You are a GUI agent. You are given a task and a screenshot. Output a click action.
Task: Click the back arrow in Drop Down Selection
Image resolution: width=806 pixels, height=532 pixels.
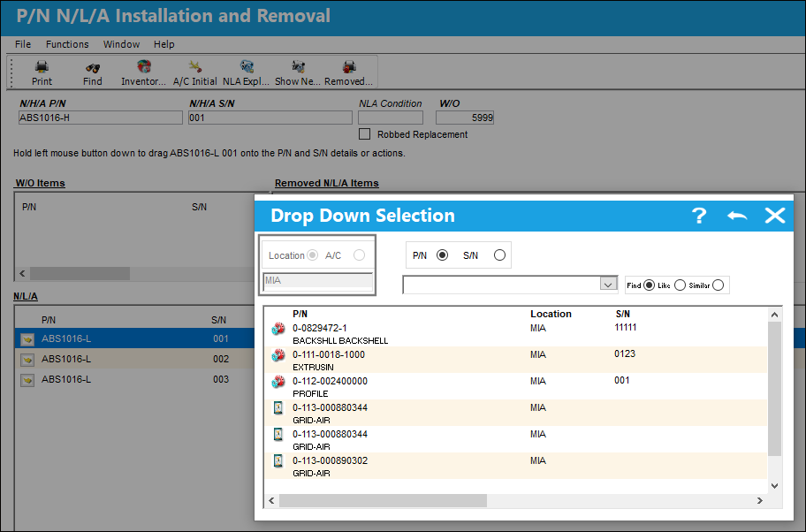[737, 216]
